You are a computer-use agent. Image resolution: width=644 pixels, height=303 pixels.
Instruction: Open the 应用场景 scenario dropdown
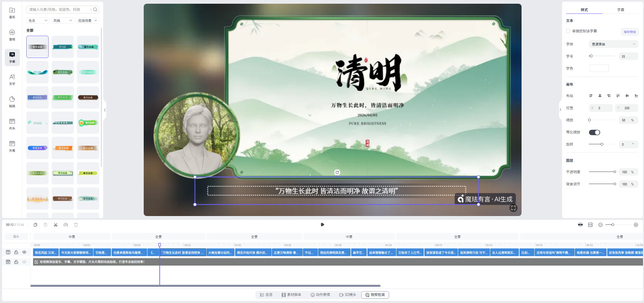point(87,21)
